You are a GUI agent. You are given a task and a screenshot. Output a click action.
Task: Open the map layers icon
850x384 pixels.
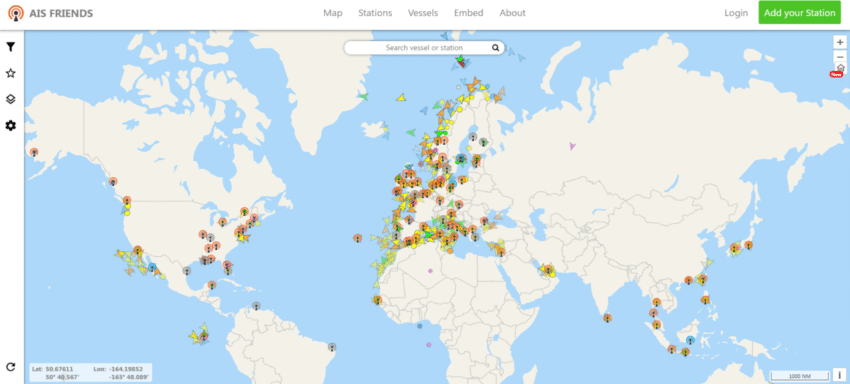[10, 99]
